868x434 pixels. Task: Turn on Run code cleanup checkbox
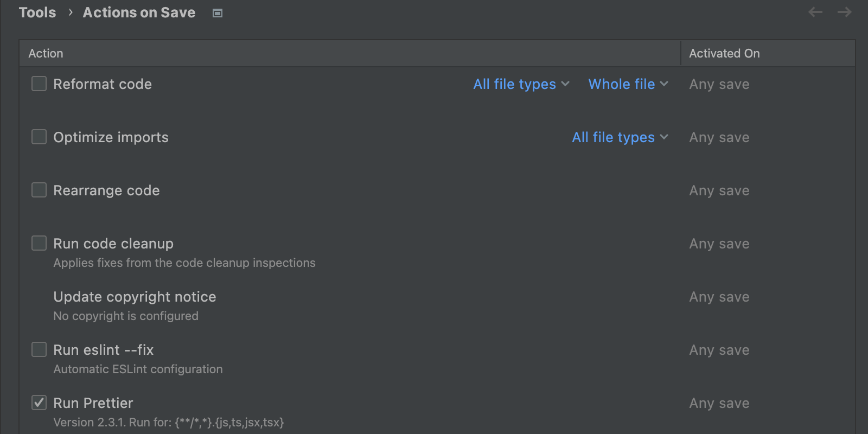[39, 243]
